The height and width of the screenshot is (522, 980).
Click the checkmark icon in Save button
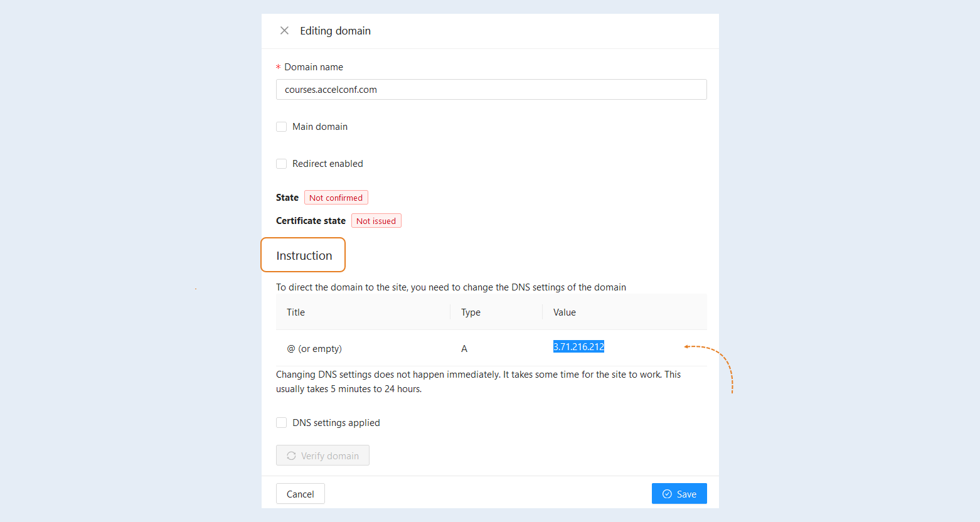click(667, 494)
